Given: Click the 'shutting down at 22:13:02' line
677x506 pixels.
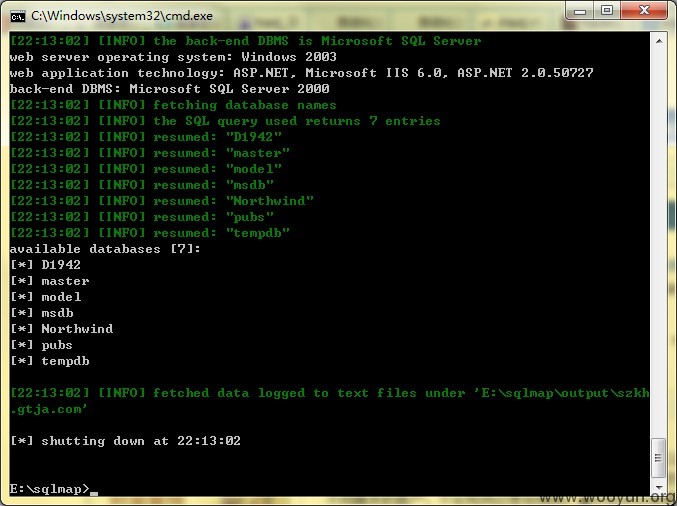Looking at the screenshot, I should tap(125, 441).
